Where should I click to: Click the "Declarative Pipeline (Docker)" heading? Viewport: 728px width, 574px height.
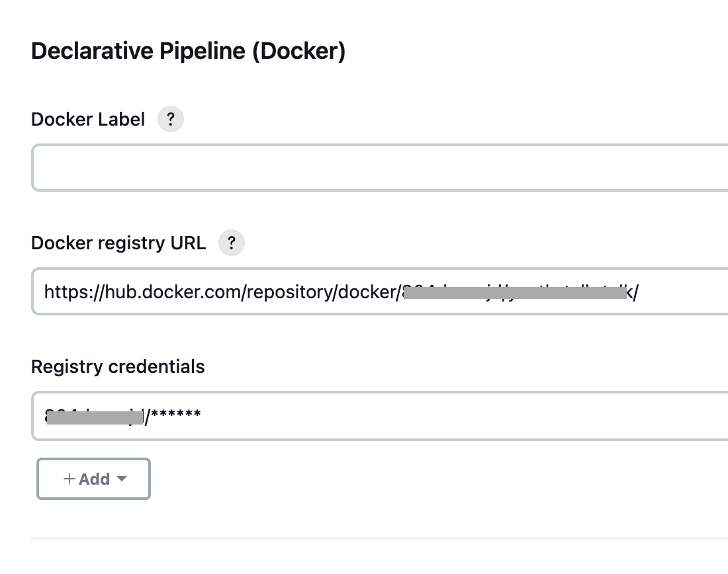tap(188, 51)
